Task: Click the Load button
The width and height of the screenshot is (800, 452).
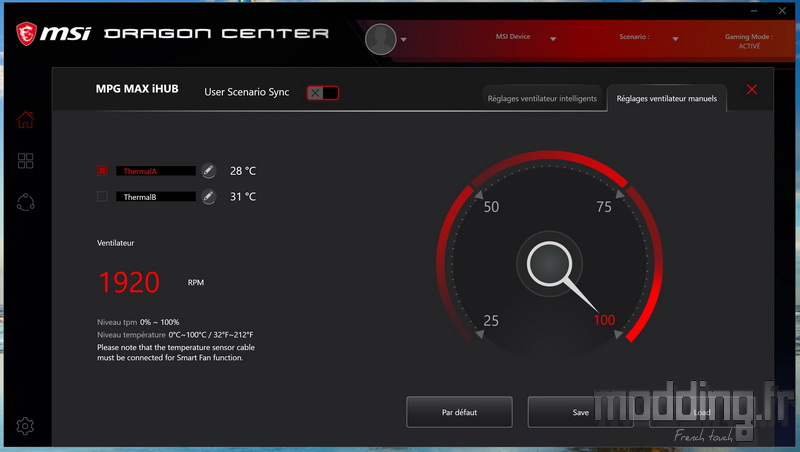Action: pyautogui.click(x=702, y=412)
